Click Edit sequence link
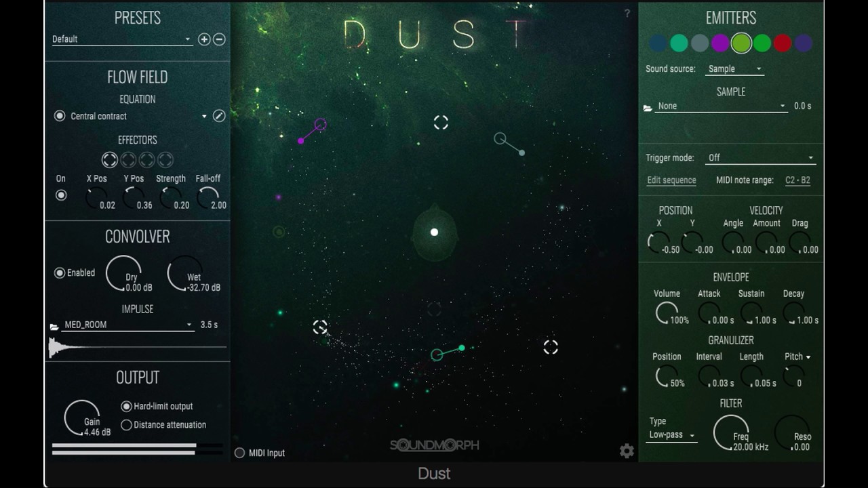 (x=671, y=180)
